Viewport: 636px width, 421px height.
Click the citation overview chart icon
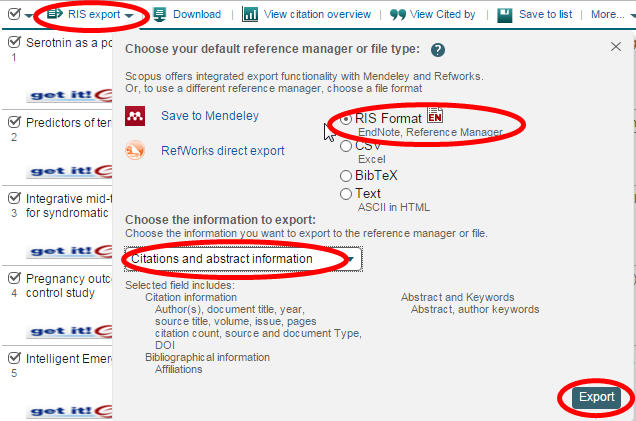[250, 15]
